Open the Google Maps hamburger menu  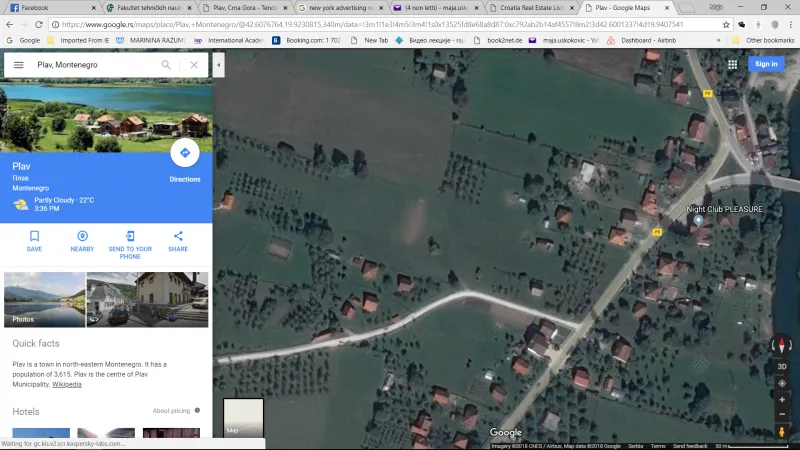18,65
